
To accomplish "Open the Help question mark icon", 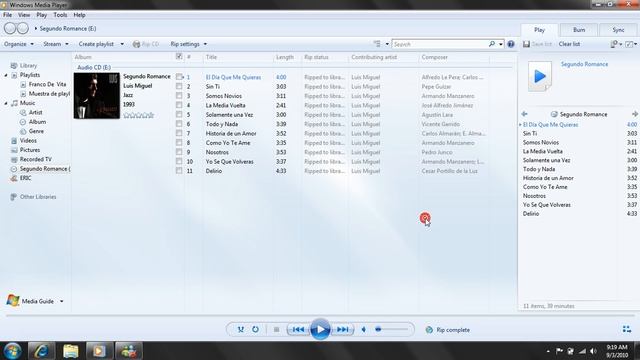I will pyautogui.click(x=511, y=44).
